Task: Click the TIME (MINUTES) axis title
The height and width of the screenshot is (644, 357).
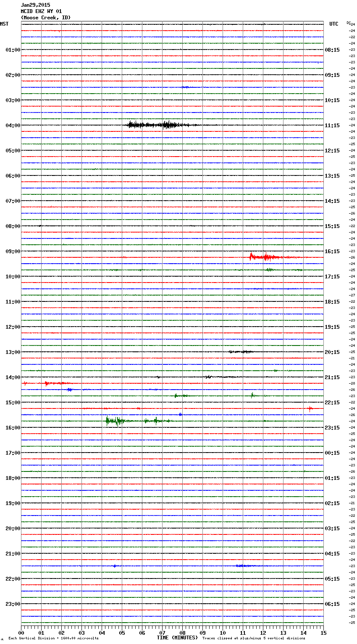Action: [177, 638]
